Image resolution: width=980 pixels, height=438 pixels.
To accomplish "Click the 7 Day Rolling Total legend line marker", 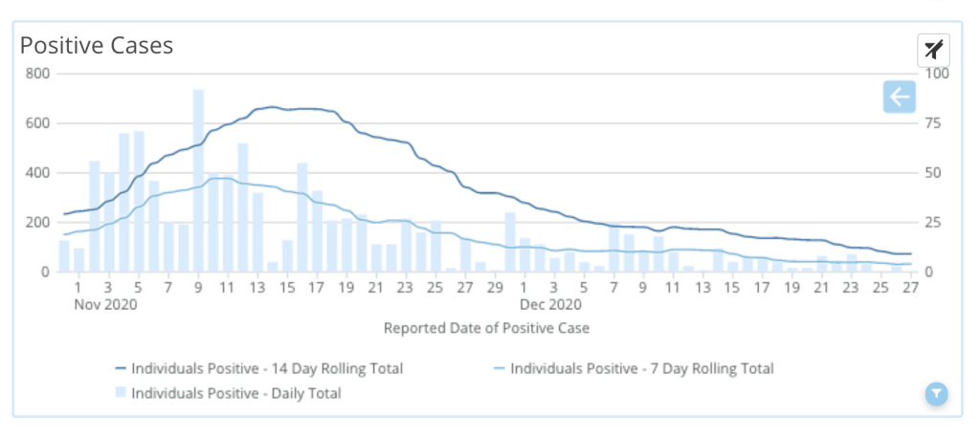I will 498,369.
